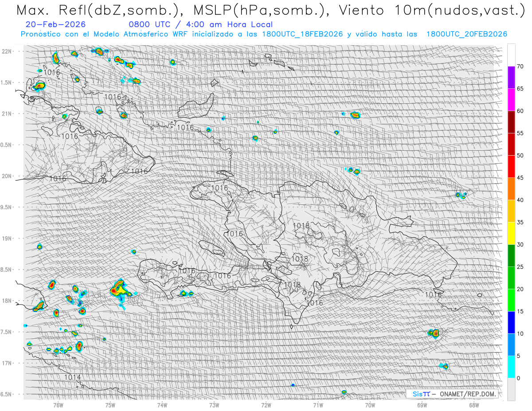This screenshot has height=411, width=532.
Task: Click the colorbar tick label '40'
Action: click(x=520, y=200)
